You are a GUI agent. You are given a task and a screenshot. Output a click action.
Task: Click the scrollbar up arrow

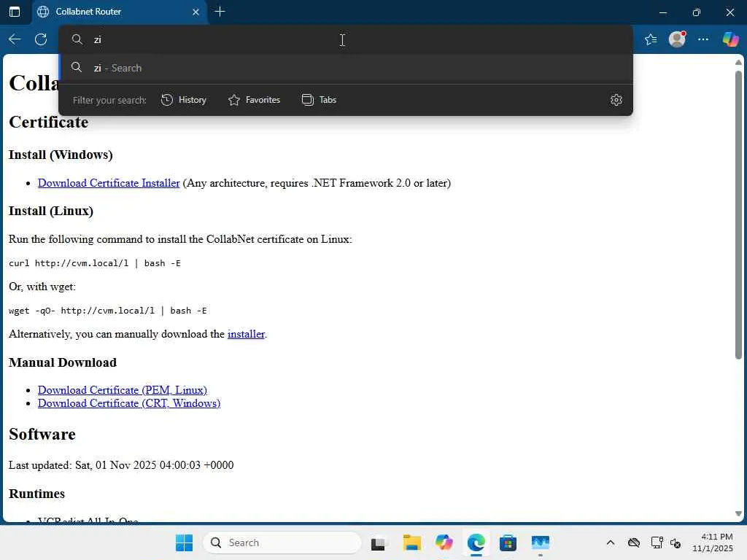coord(738,63)
